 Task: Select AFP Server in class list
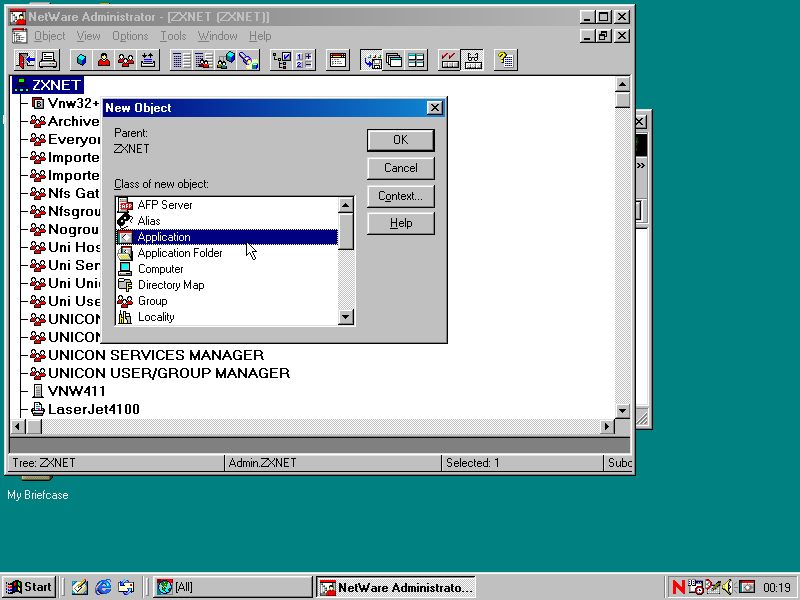tap(227, 205)
